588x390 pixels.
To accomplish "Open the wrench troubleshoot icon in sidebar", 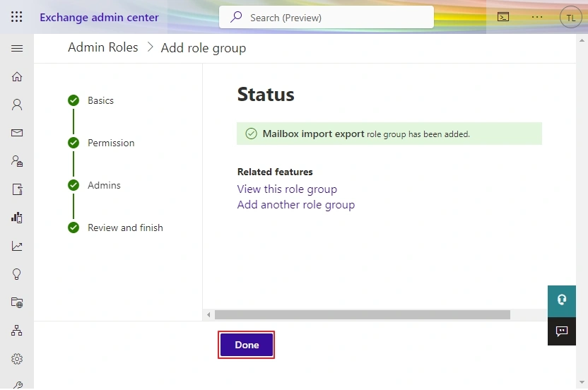I will click(x=17, y=385).
